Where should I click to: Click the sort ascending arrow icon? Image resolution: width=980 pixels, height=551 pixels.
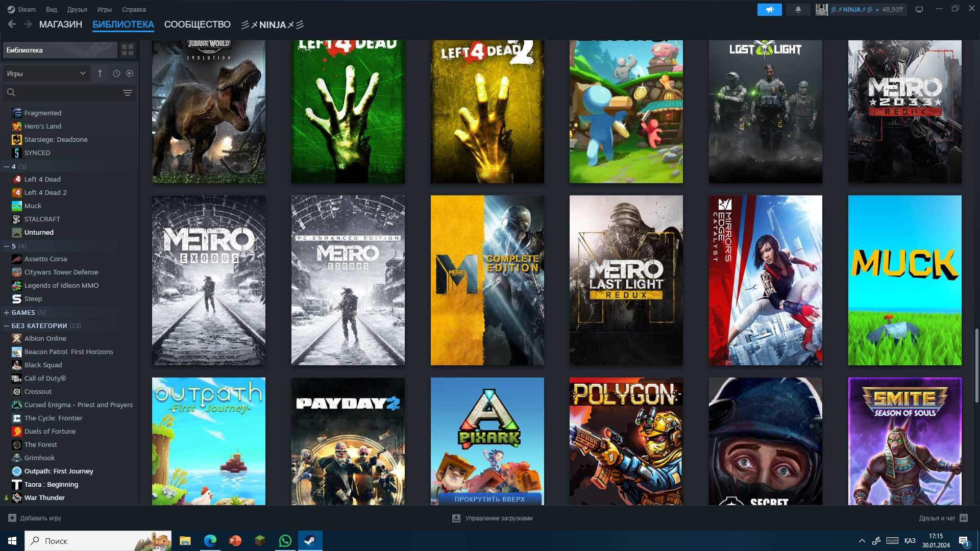tap(100, 73)
